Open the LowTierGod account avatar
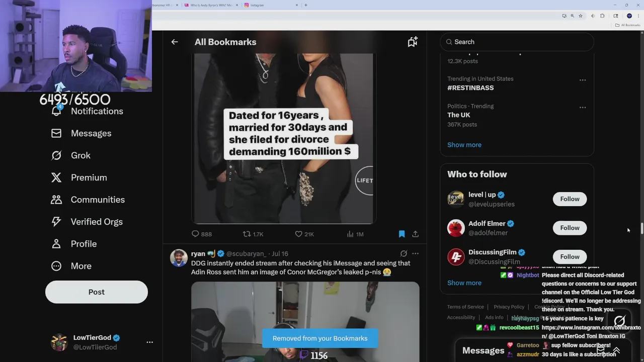 [59, 342]
